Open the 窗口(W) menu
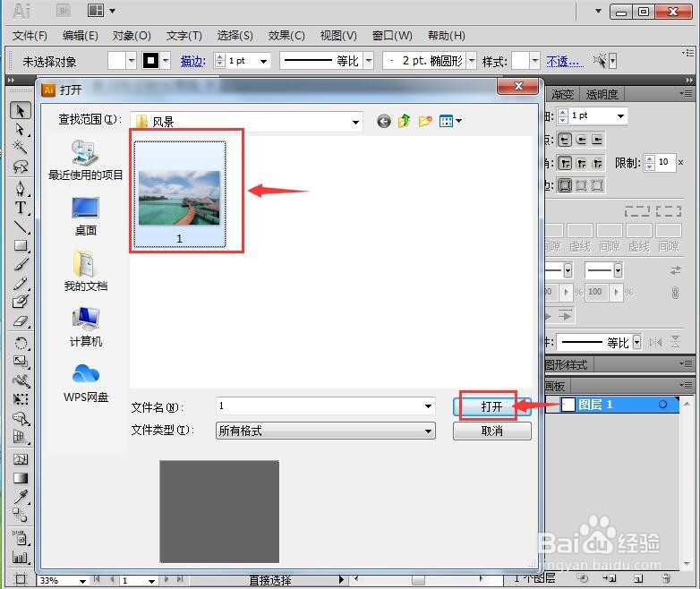The height and width of the screenshot is (589, 700). coord(392,35)
